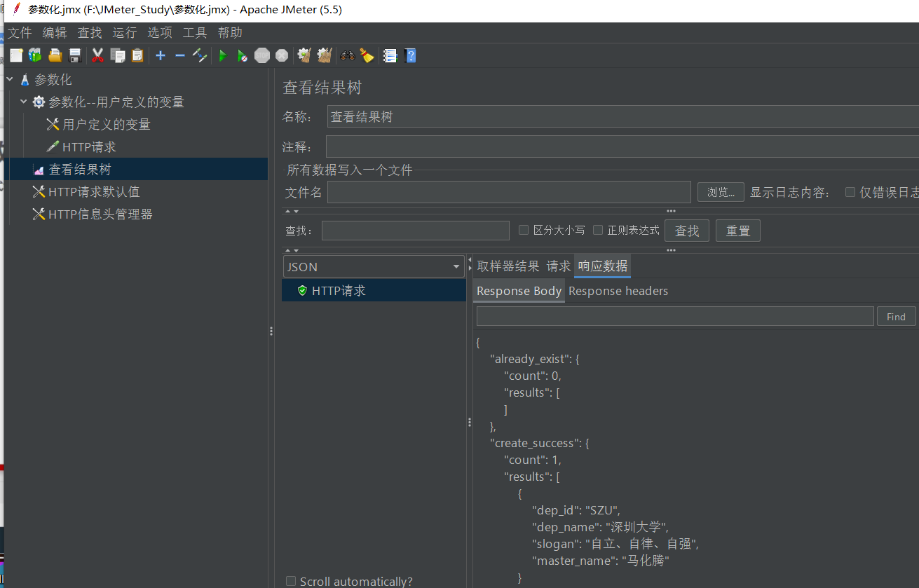Switch to the 取样器结果 tab
Viewport: 919px width, 588px height.
pos(508,266)
